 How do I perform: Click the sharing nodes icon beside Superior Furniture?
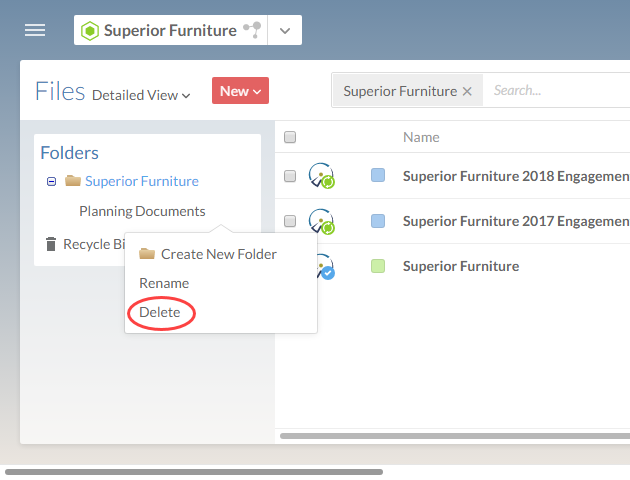[x=251, y=30]
